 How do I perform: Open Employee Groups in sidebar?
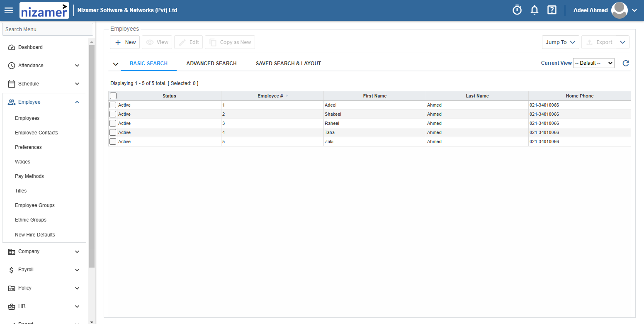point(35,205)
